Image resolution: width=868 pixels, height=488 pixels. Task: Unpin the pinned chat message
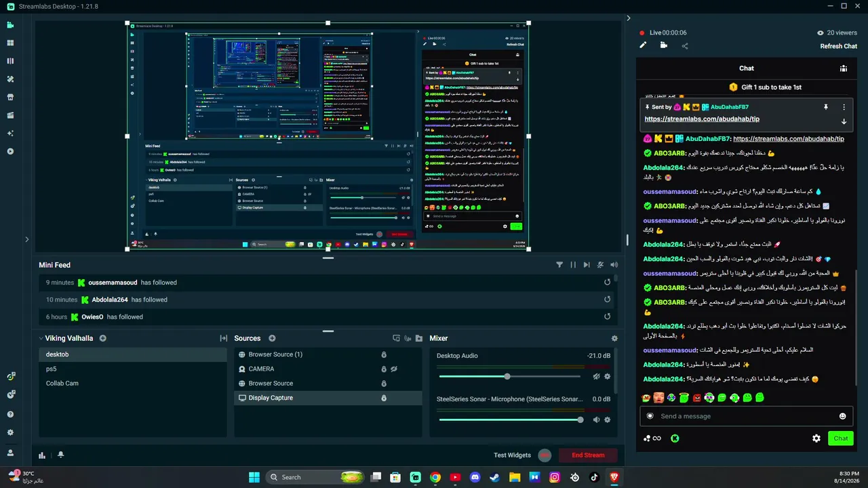[826, 107]
